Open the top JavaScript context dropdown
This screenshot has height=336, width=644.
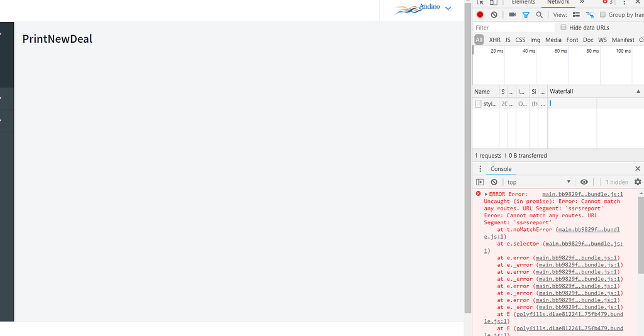click(539, 182)
